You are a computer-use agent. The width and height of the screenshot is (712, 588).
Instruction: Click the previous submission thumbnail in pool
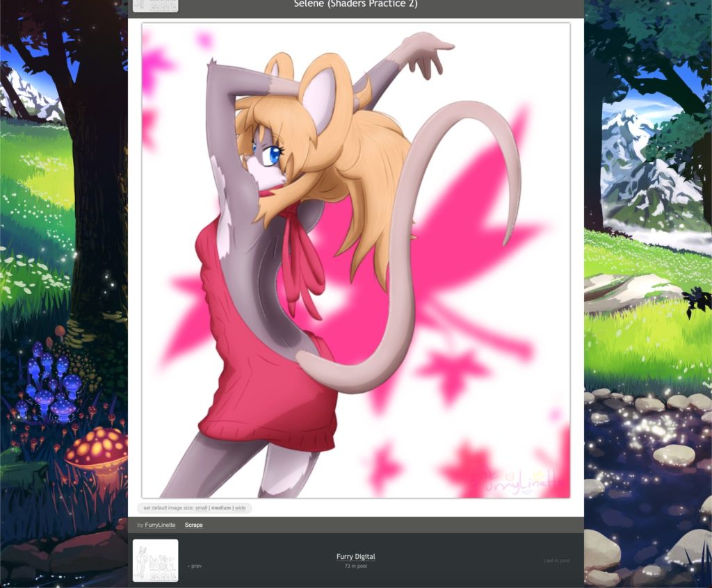[155, 560]
